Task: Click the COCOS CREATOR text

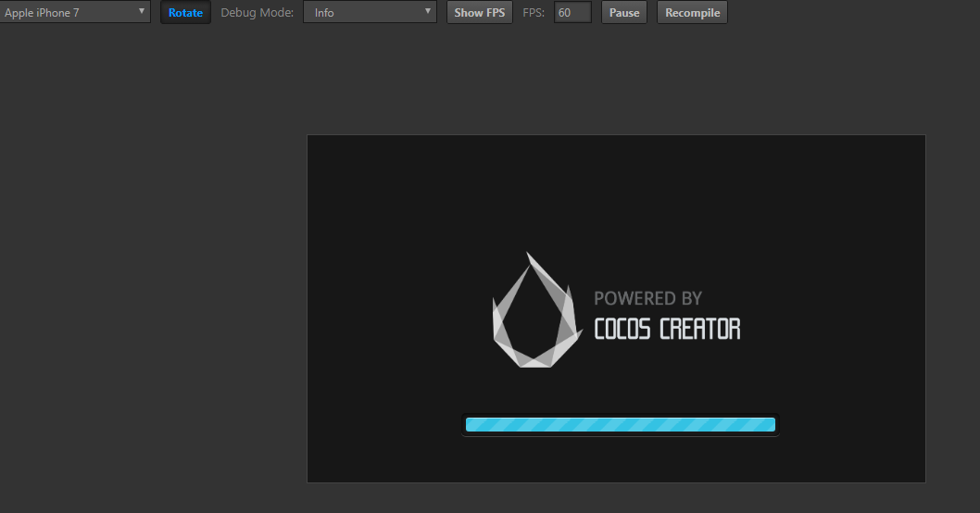Action: point(667,330)
